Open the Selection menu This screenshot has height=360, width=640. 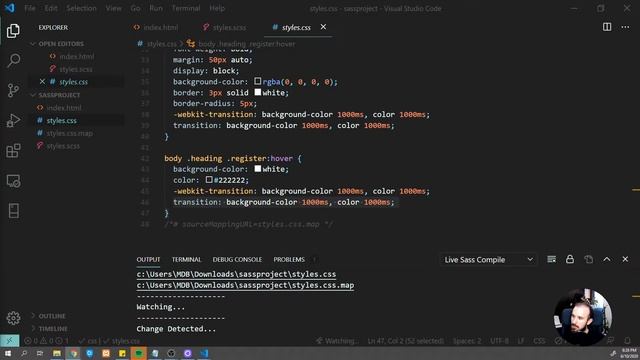(81, 8)
